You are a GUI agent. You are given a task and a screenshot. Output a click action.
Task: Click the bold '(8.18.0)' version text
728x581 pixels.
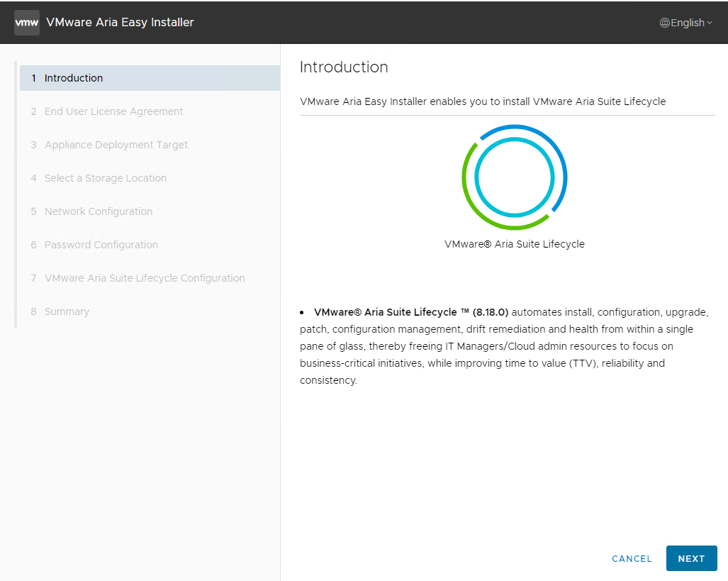click(491, 312)
